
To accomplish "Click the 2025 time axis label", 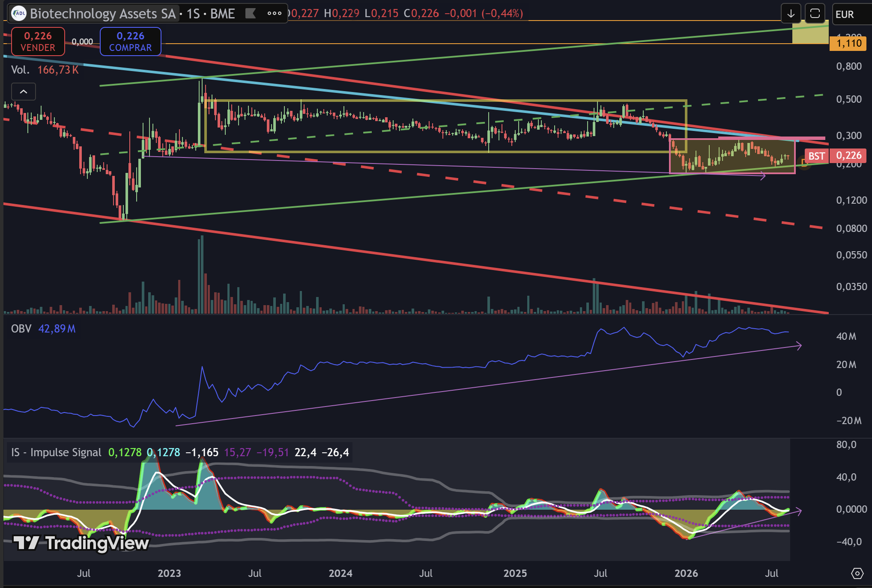I will pos(515,573).
